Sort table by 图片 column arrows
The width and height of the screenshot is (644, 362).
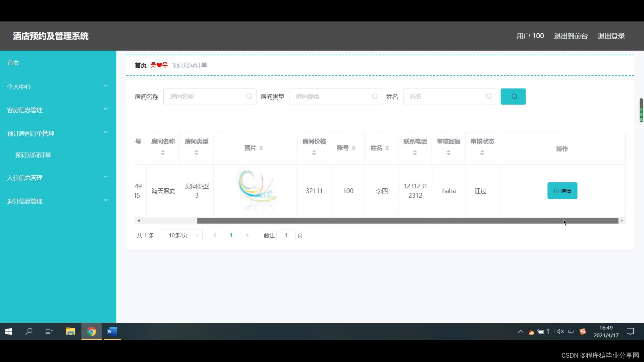pyautogui.click(x=261, y=148)
